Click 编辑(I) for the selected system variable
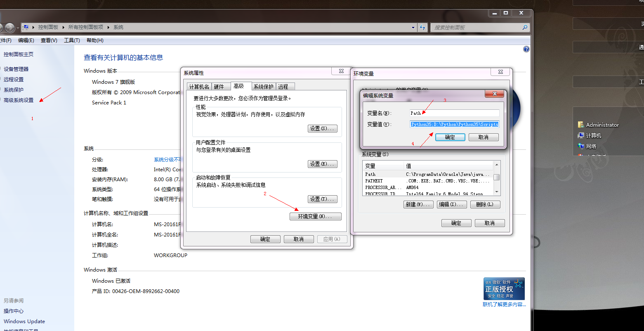 (452, 204)
